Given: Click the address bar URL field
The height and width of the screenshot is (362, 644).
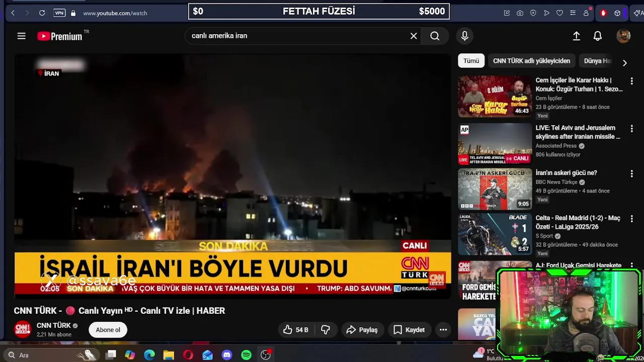Looking at the screenshot, I should pos(115,13).
